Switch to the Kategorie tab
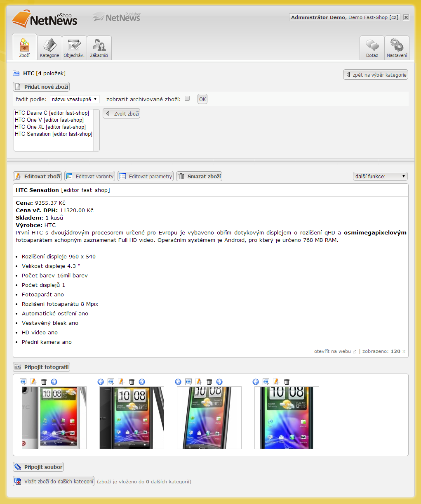 pyautogui.click(x=49, y=48)
